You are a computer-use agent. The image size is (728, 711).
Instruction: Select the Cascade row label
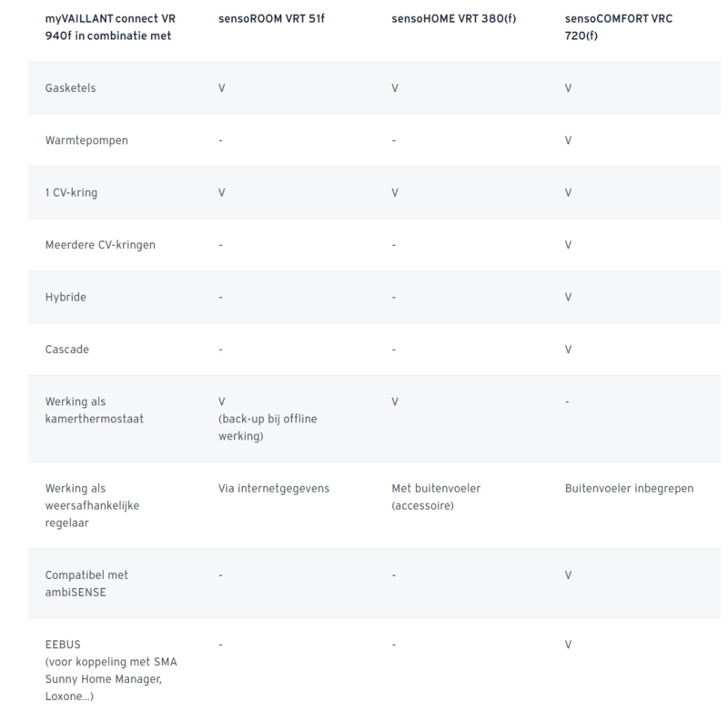pos(66,350)
